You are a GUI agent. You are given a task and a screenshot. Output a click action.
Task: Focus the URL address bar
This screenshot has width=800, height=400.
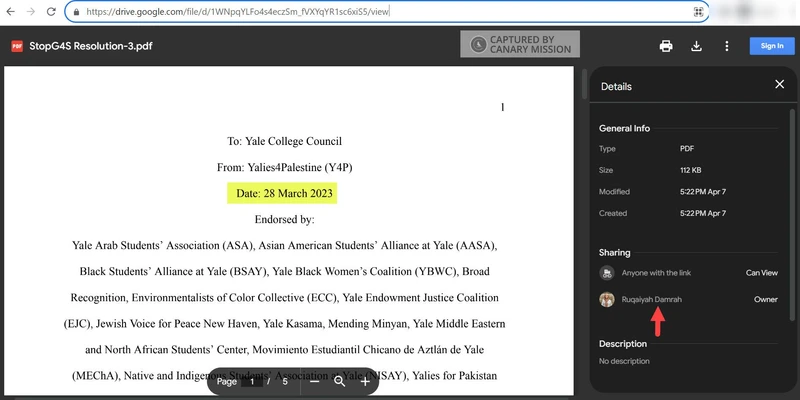click(x=387, y=12)
